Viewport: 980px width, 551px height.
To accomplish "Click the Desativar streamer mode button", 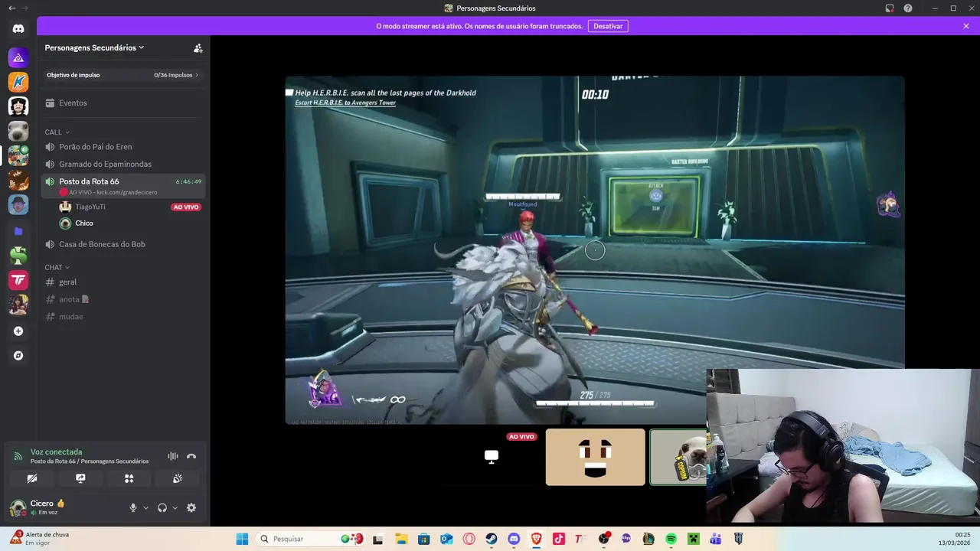I will pyautogui.click(x=608, y=26).
